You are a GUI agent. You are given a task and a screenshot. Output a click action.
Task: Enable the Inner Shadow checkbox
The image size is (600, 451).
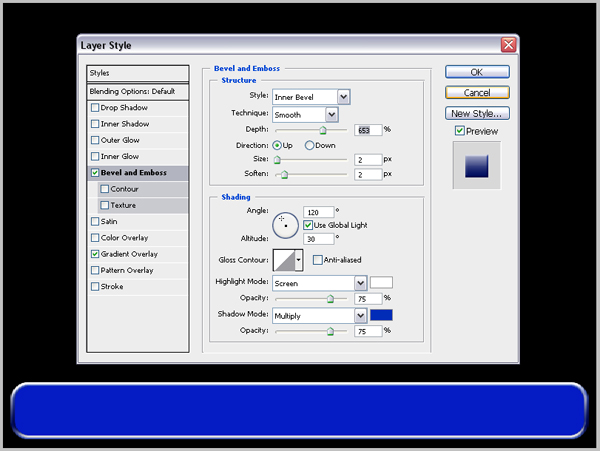tap(95, 124)
